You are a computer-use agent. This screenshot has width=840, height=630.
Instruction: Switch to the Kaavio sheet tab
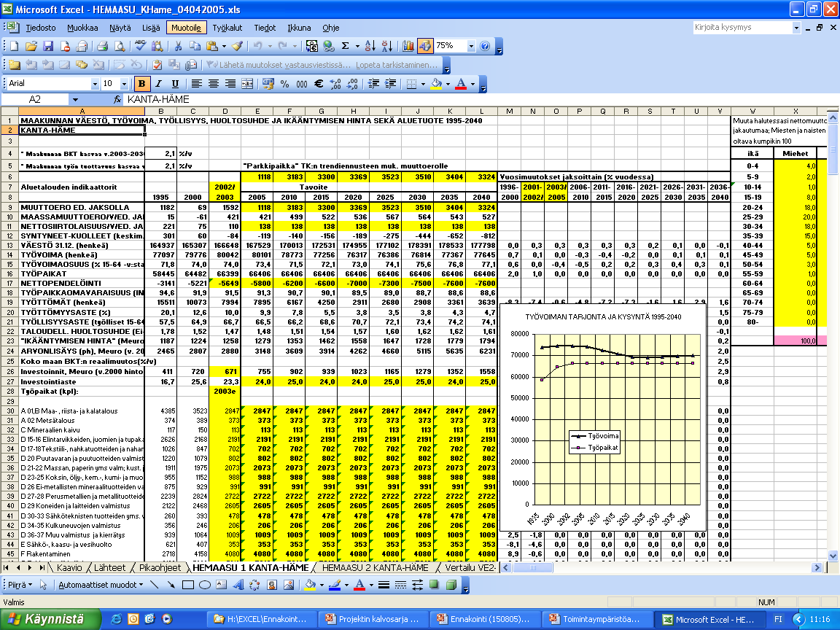coord(69,568)
